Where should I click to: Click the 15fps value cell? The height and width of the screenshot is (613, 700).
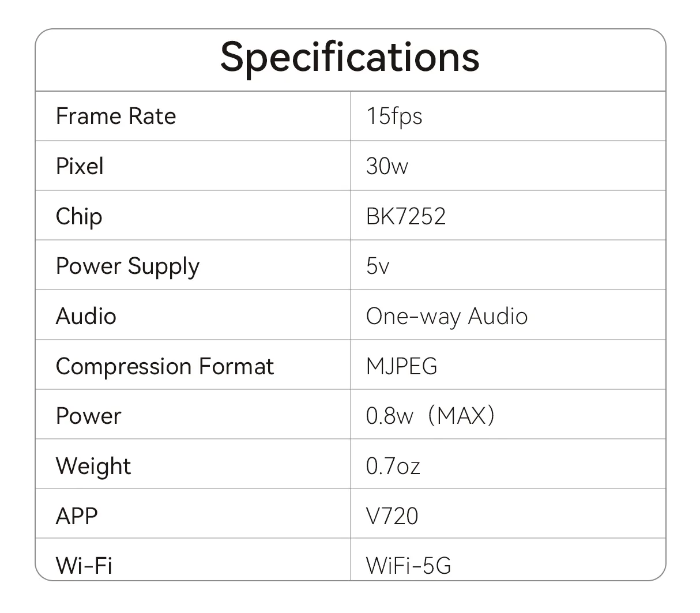click(394, 116)
